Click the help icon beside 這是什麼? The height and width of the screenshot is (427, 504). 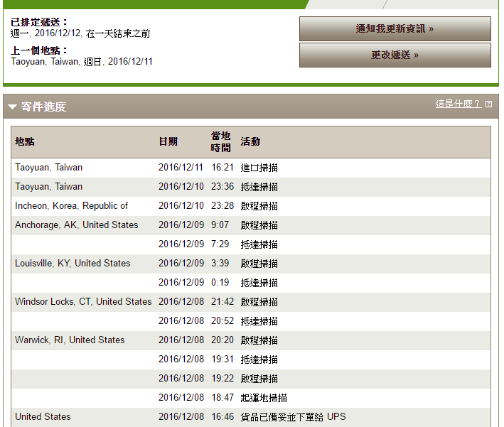(488, 104)
